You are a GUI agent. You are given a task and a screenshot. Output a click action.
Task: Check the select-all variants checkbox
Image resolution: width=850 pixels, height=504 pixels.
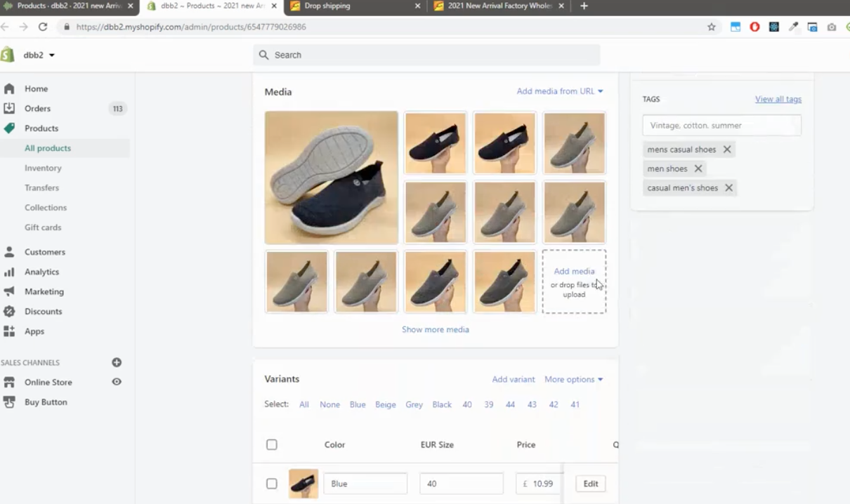click(x=272, y=444)
